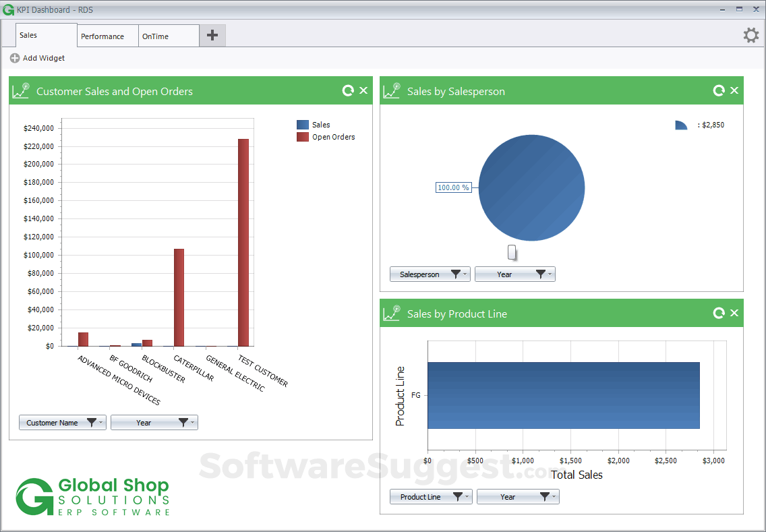Refresh the Sales by Product Line widget
The image size is (766, 532).
(719, 313)
